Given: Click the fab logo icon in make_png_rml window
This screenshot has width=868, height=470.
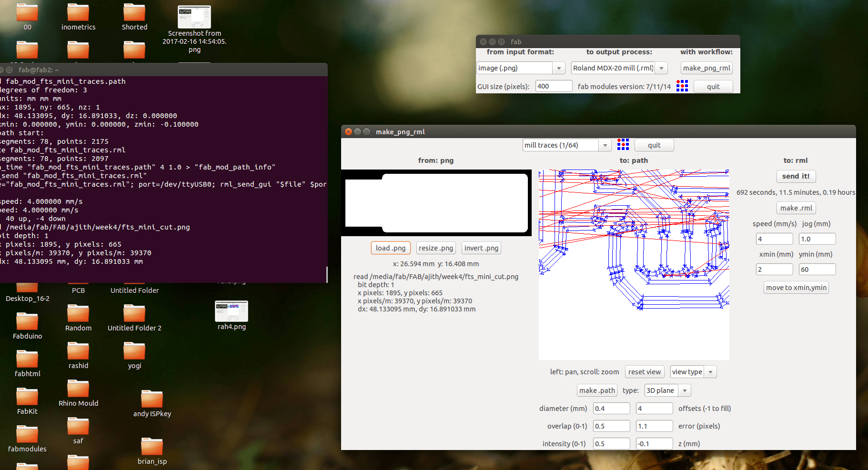Looking at the screenshot, I should [623, 145].
